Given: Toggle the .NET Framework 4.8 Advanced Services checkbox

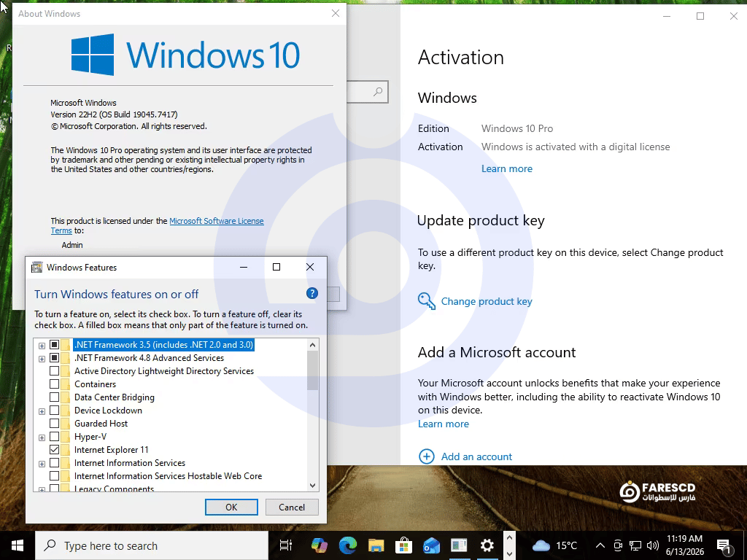Looking at the screenshot, I should pyautogui.click(x=54, y=357).
